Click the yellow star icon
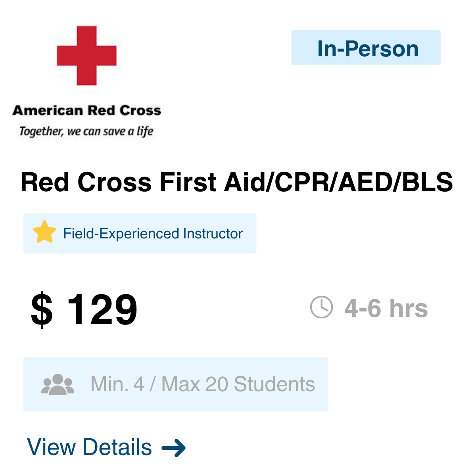The height and width of the screenshot is (476, 476). [x=44, y=232]
